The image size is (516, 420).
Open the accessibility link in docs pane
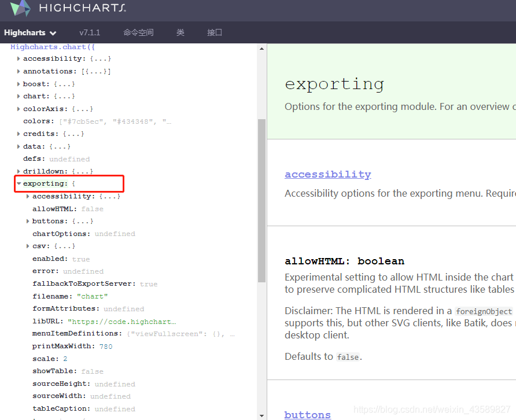tap(328, 174)
